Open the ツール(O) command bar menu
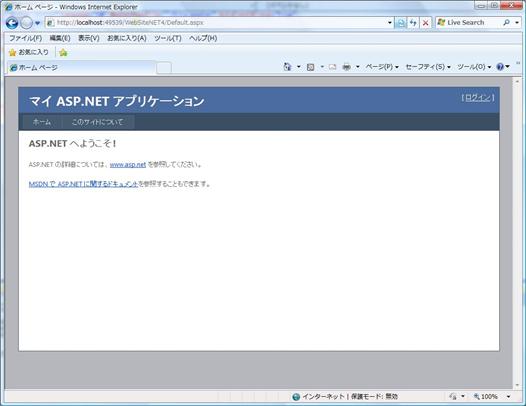 click(474, 67)
